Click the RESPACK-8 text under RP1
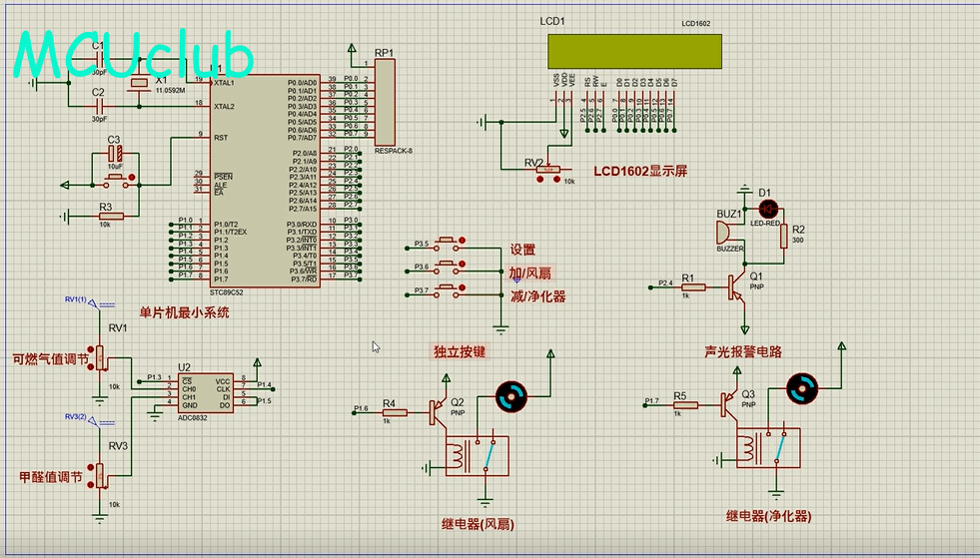 coord(394,151)
